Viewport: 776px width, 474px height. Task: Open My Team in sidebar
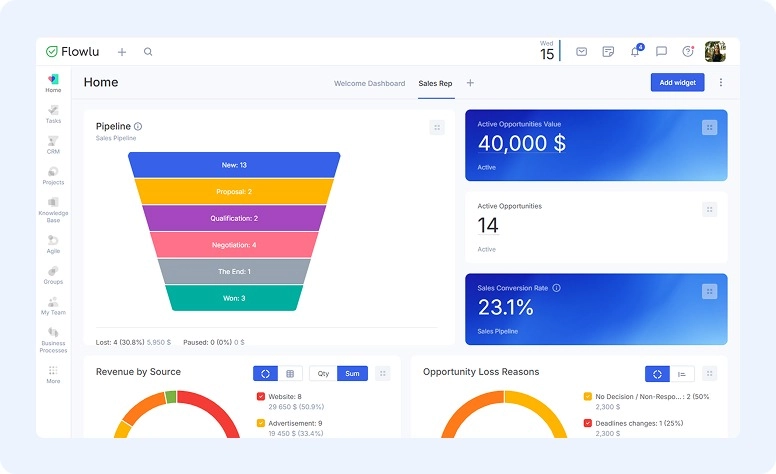click(53, 306)
